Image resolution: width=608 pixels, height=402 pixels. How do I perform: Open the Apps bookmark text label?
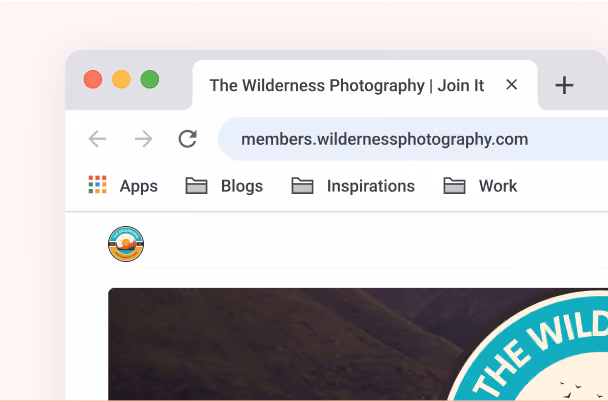[138, 186]
